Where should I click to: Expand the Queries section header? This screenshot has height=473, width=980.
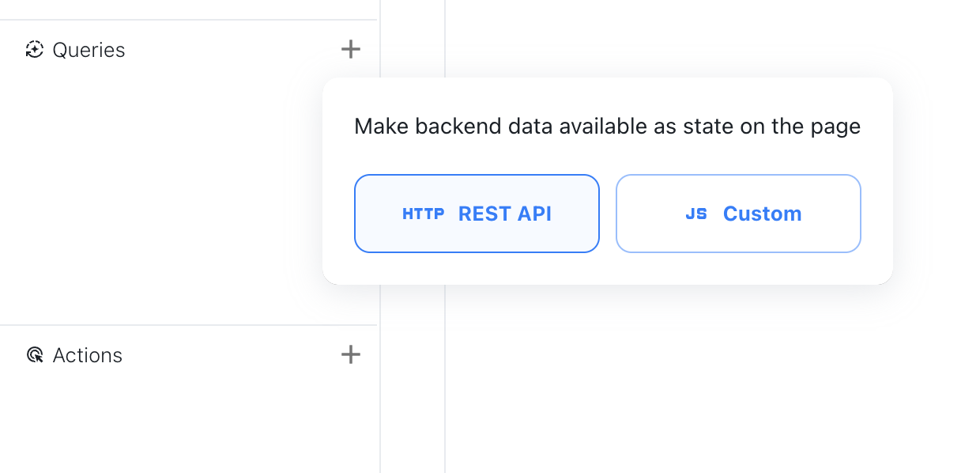pos(89,49)
